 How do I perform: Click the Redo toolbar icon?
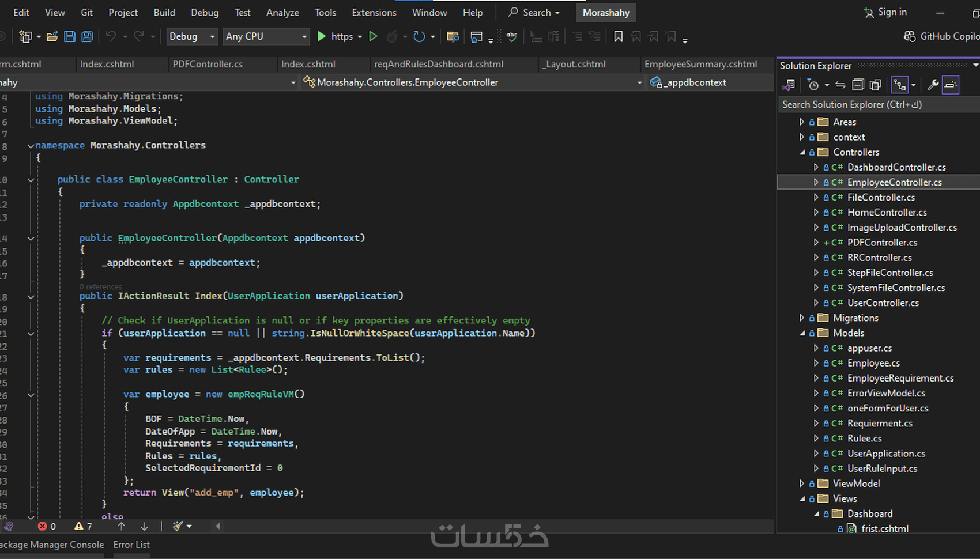(x=139, y=36)
